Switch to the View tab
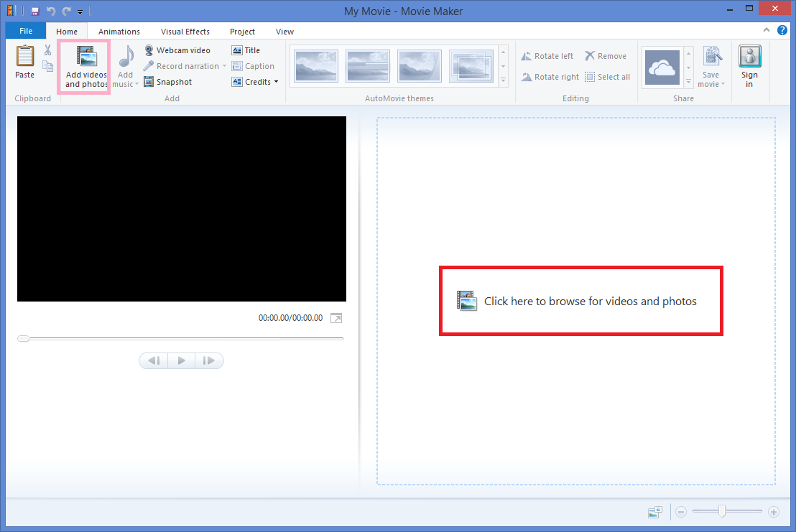The width and height of the screenshot is (796, 532). point(284,32)
